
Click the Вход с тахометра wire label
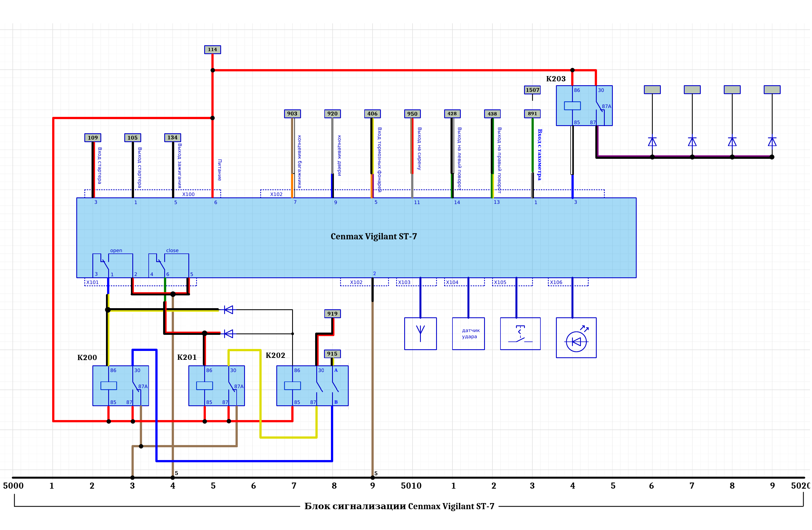540,155
